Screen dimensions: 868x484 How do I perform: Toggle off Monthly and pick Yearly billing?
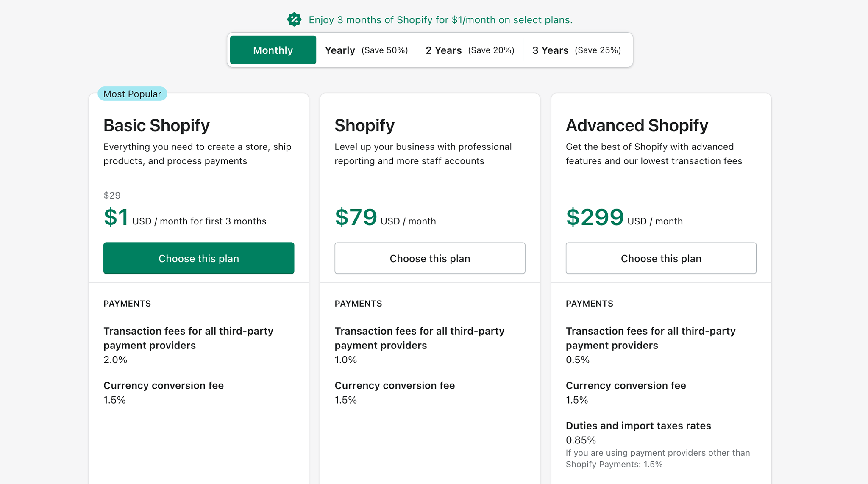(x=366, y=50)
